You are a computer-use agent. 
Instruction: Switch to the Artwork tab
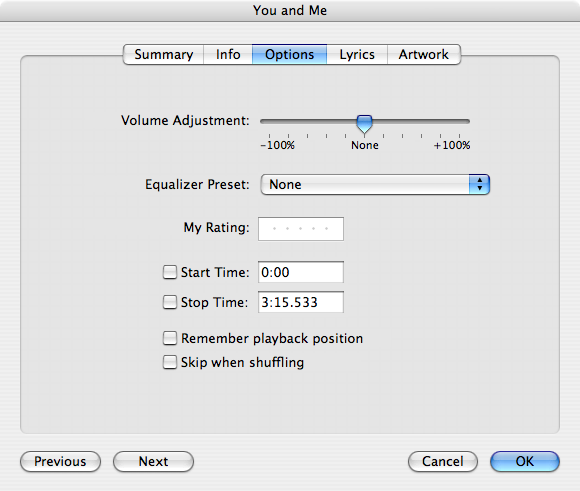coord(424,54)
